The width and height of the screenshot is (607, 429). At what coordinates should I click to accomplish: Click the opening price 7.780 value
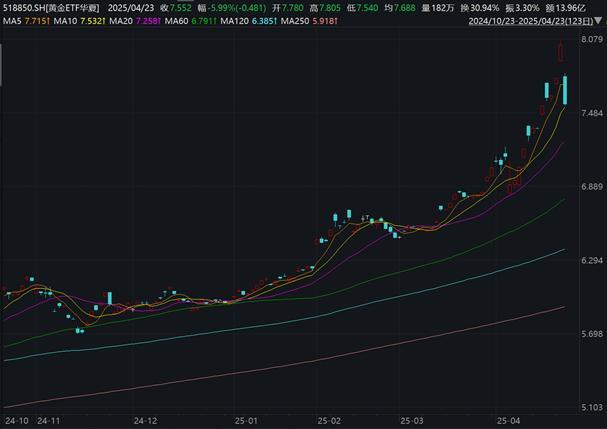click(292, 8)
